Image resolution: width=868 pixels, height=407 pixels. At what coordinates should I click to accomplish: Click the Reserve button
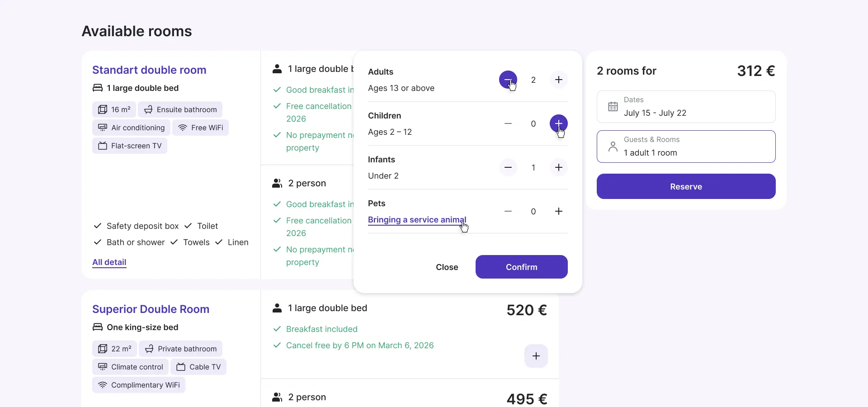coord(686,186)
